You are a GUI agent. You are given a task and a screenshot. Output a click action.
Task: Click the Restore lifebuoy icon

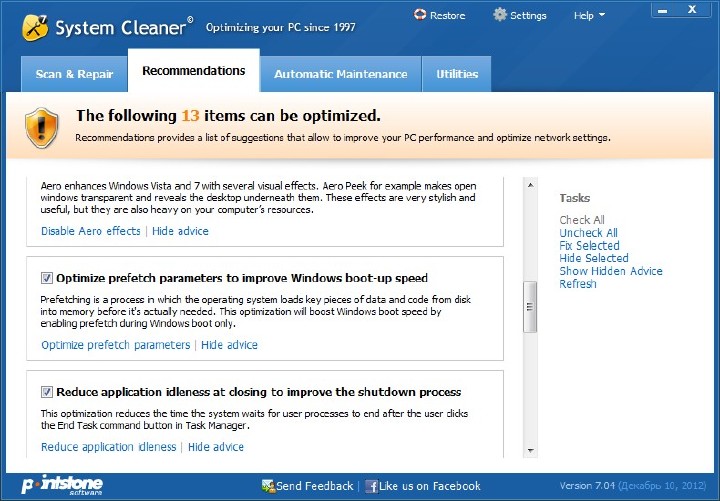(421, 15)
